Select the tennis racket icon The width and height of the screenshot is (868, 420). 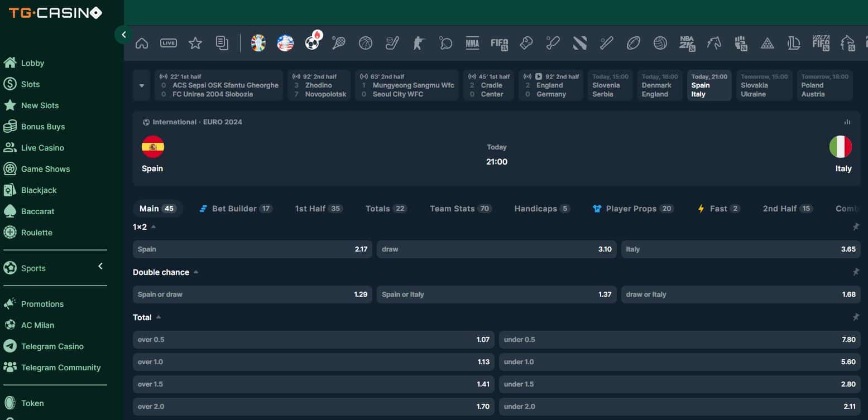coord(339,43)
